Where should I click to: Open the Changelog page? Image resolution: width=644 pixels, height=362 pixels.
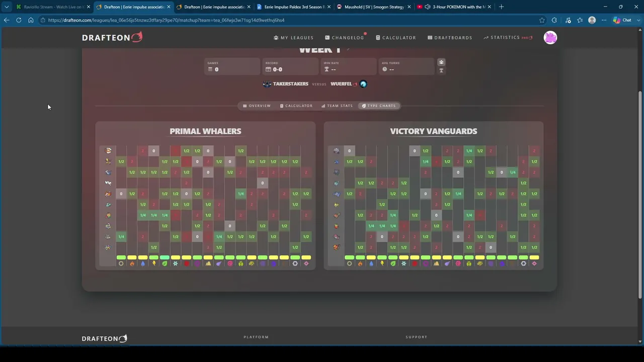[x=345, y=38]
